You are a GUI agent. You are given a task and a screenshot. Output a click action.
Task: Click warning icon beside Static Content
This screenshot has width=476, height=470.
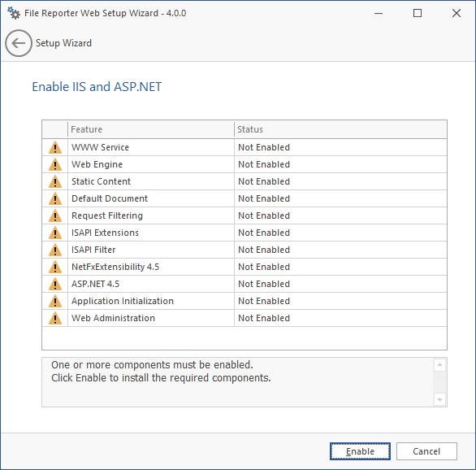pyautogui.click(x=55, y=181)
